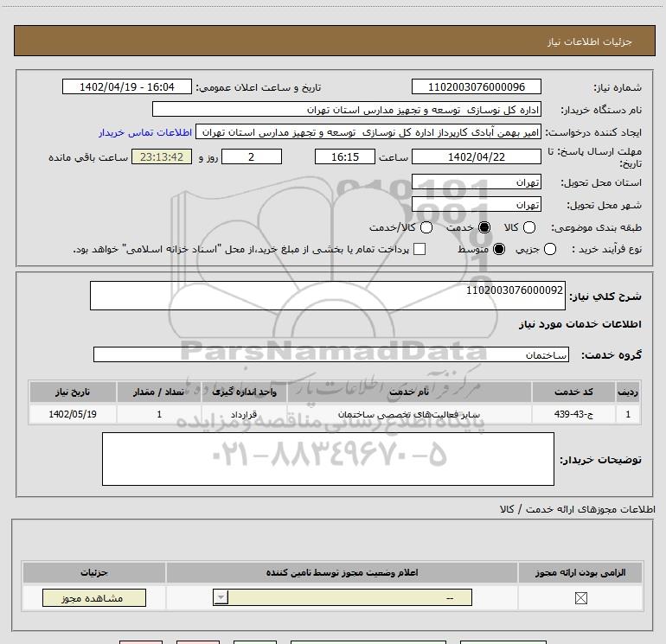Click the مشاهده مجوز button

point(94,597)
